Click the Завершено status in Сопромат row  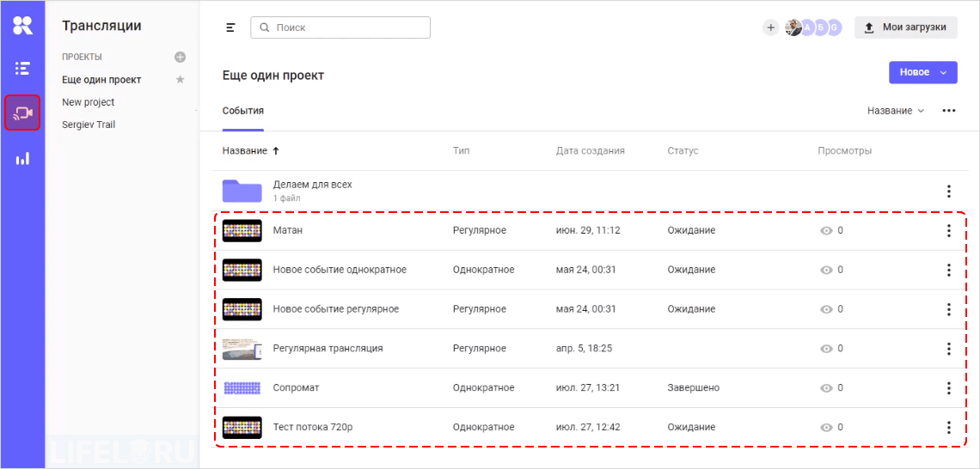click(x=693, y=387)
